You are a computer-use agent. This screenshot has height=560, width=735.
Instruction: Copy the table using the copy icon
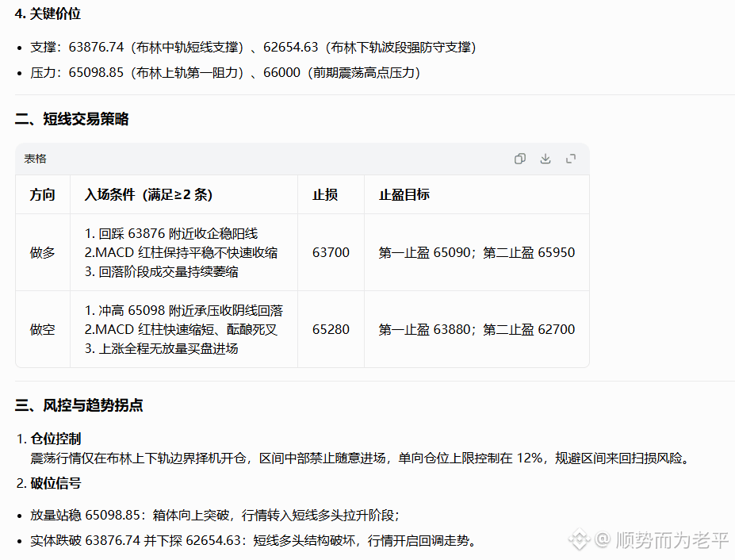[x=520, y=159]
